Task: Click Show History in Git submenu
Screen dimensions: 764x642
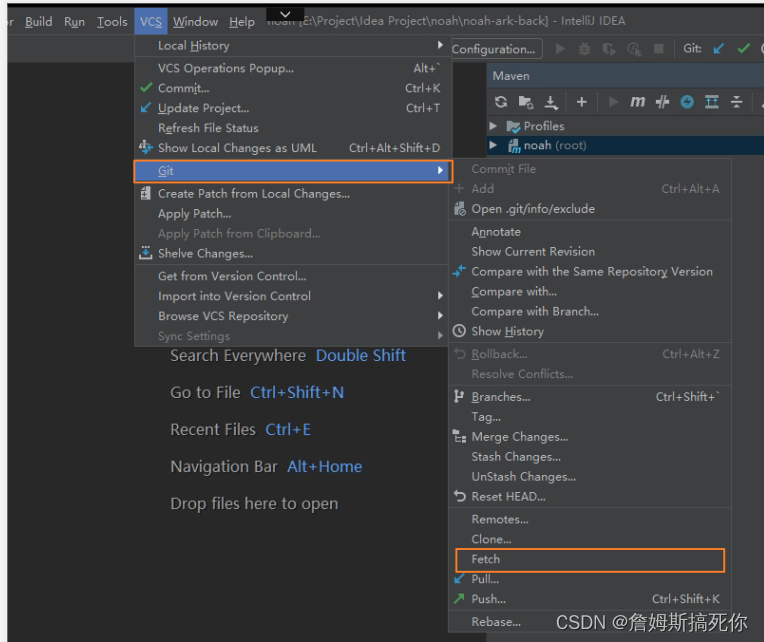Action: (x=590, y=332)
